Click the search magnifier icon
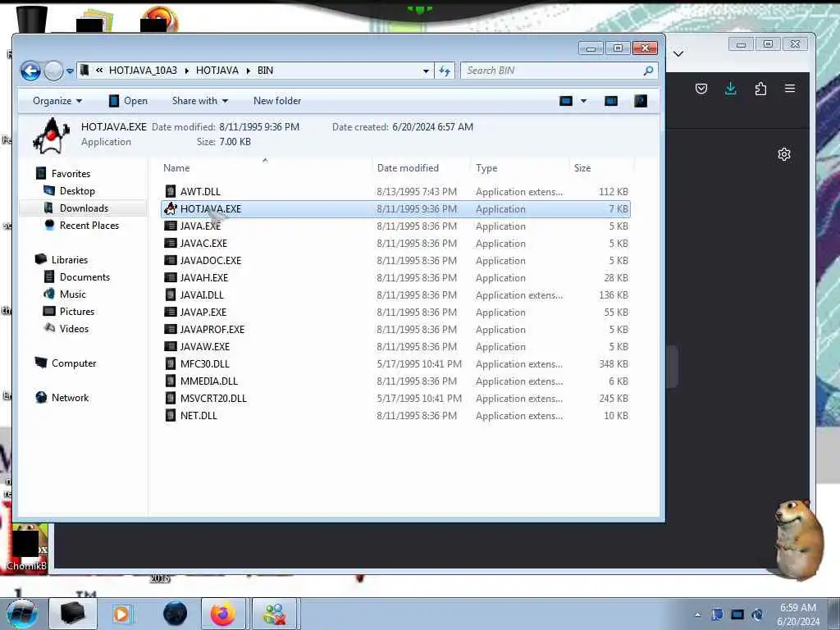 click(x=648, y=71)
